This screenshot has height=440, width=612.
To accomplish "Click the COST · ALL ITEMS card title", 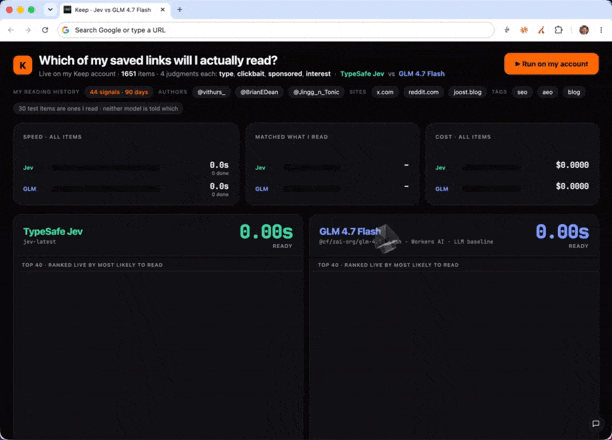I will coord(463,137).
